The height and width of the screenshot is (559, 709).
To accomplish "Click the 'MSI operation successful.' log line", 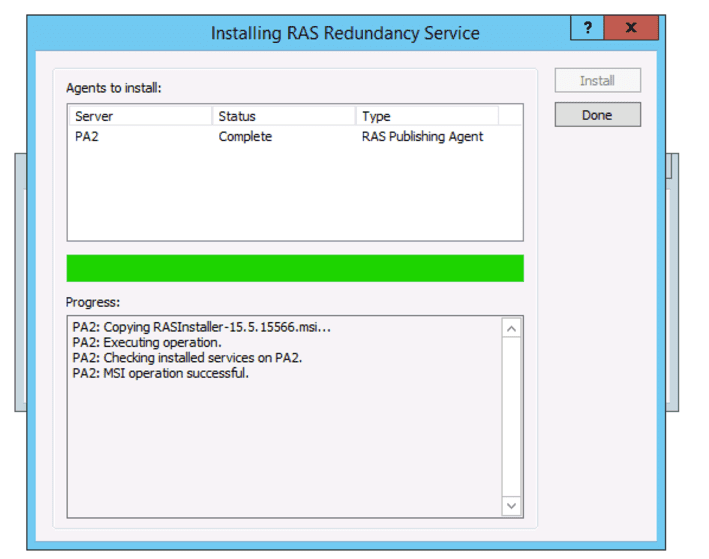I will coord(161,373).
